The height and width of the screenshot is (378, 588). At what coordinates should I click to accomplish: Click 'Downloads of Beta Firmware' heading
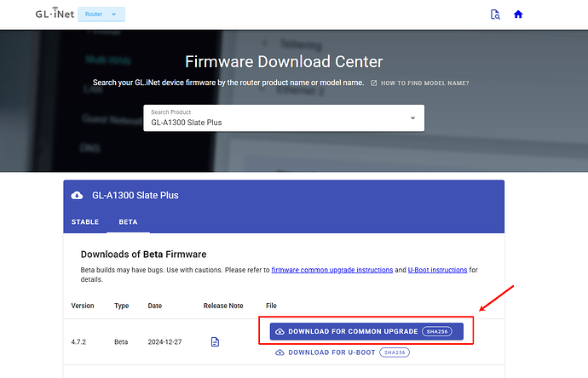pos(144,255)
